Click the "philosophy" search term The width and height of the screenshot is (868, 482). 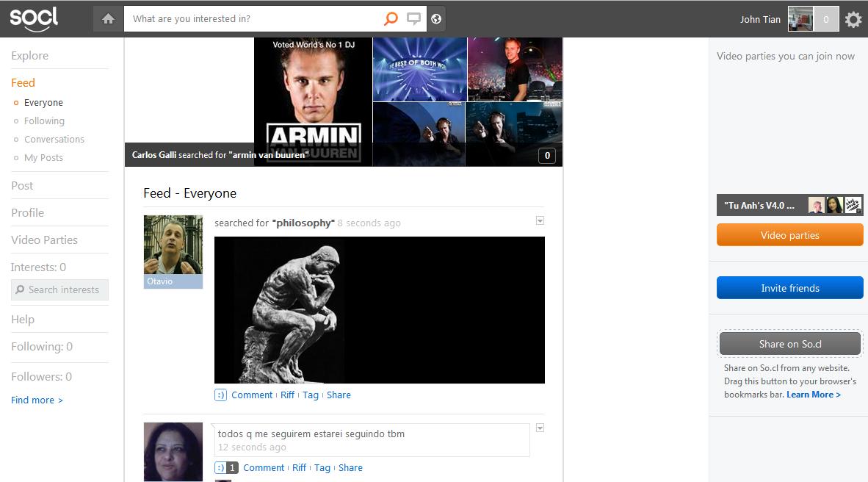[303, 223]
